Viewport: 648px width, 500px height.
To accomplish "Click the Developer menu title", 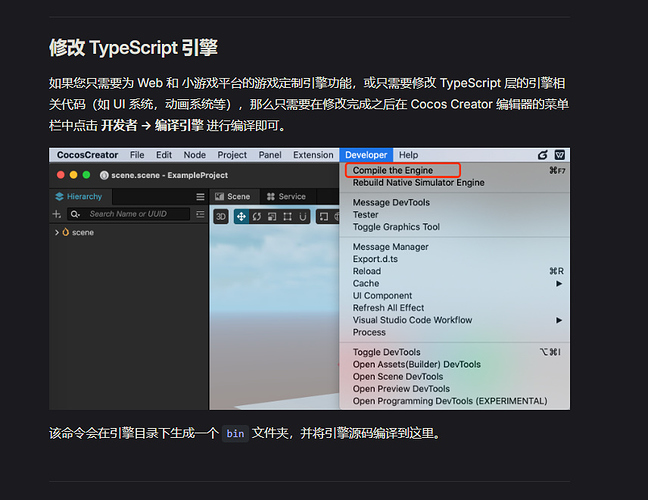I will [x=366, y=155].
